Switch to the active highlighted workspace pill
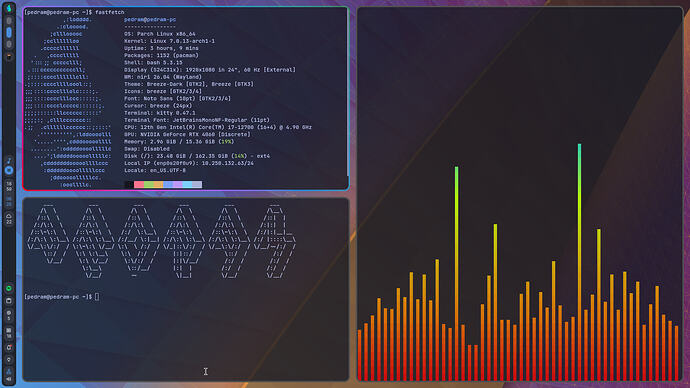 click(9, 32)
